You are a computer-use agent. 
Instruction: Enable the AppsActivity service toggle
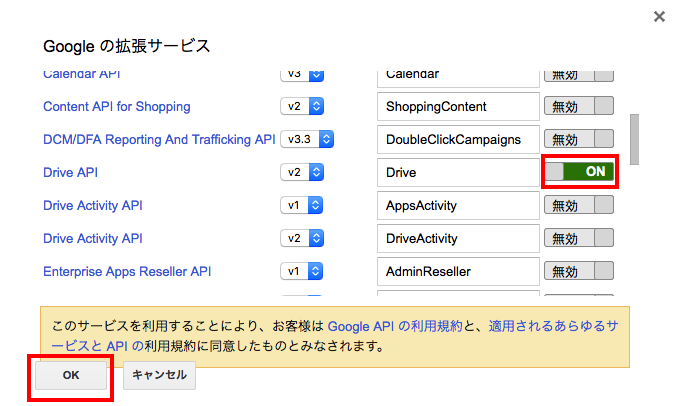579,205
